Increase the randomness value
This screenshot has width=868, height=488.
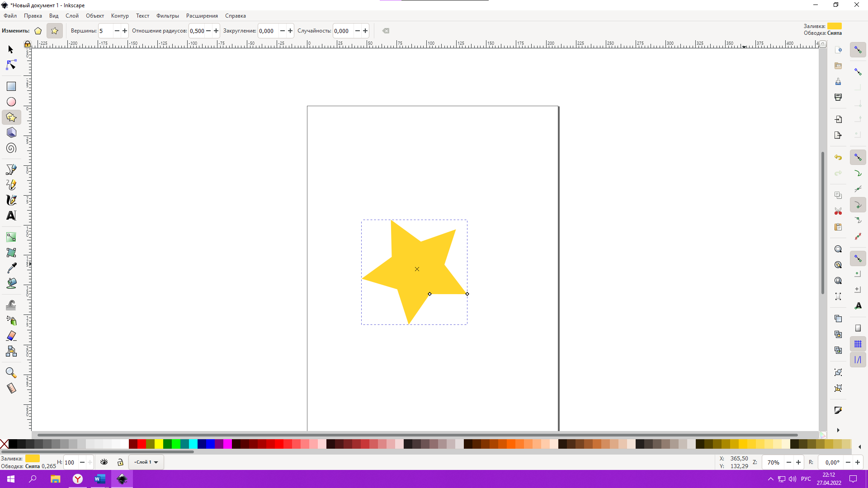(x=365, y=31)
